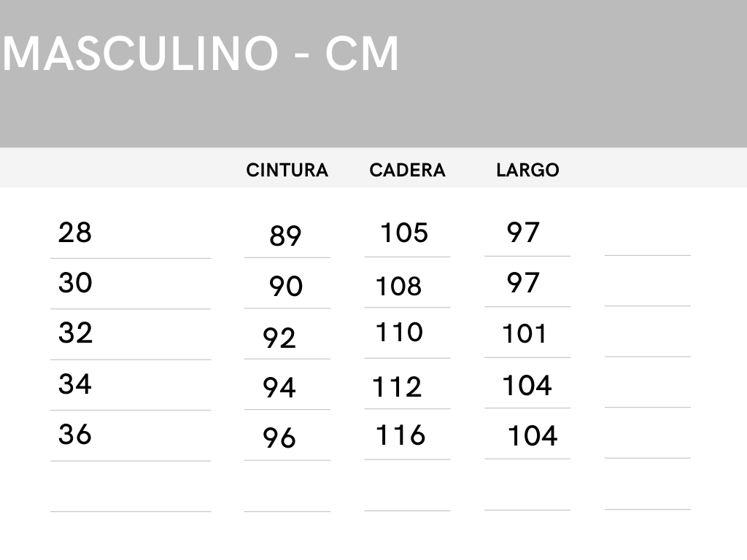Screen dimensions: 747x560
Task: Select cintura value 90
Action: point(286,287)
